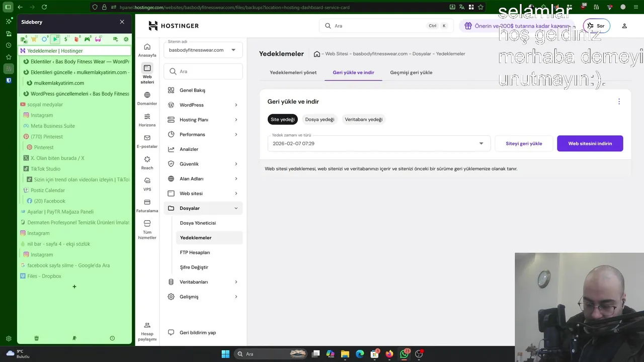
Task: Open Reach in left rail
Action: (147, 163)
